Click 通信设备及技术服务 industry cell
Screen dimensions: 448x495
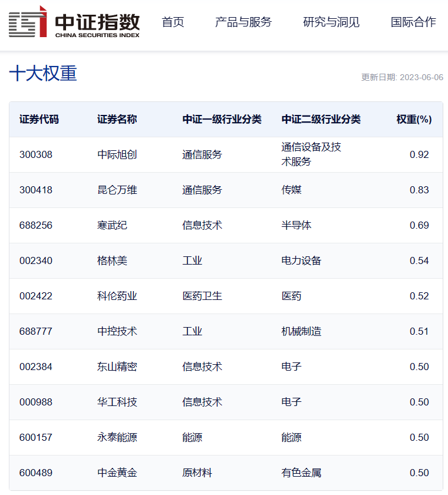pyautogui.click(x=311, y=154)
